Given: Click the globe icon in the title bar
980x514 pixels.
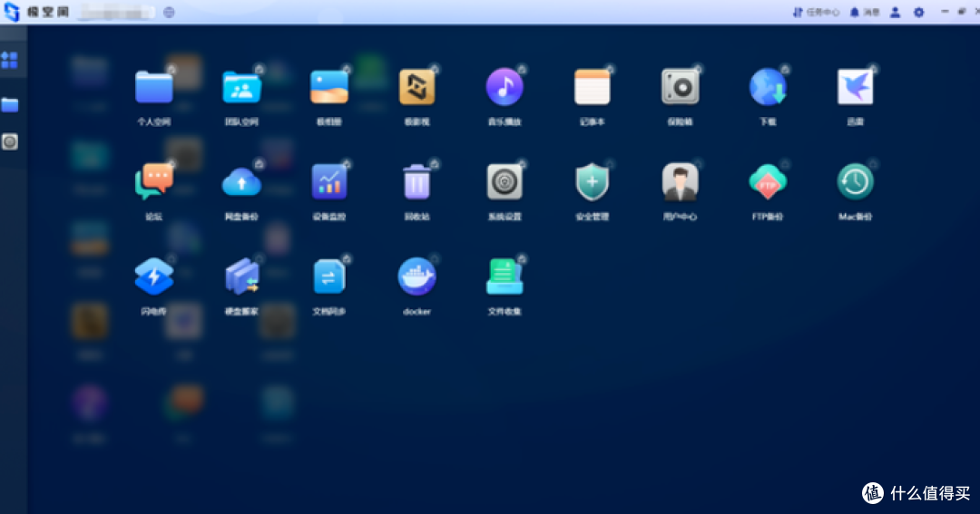Looking at the screenshot, I should [x=169, y=13].
